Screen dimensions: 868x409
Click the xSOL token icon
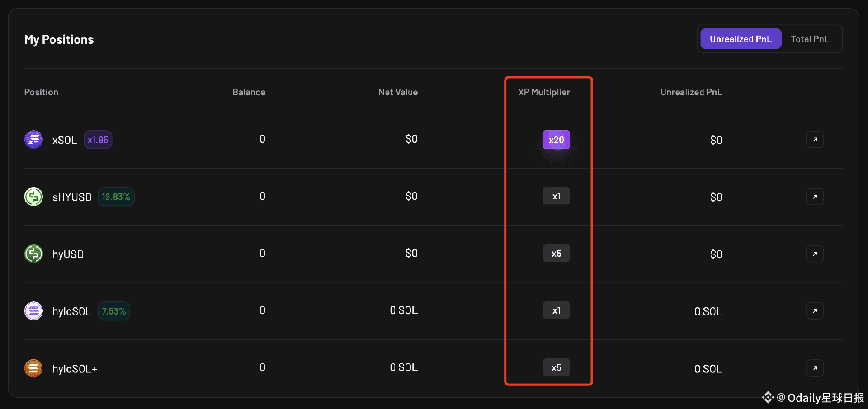tap(33, 140)
